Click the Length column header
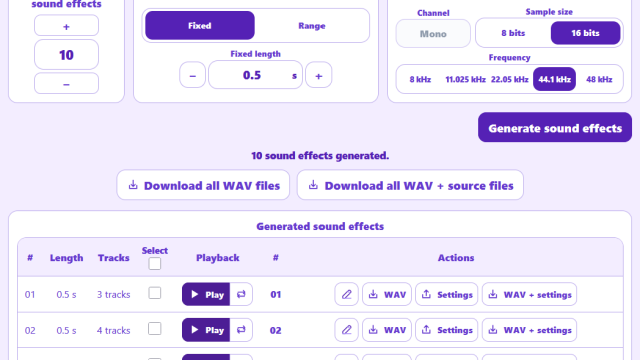The height and width of the screenshot is (360, 640). (67, 258)
